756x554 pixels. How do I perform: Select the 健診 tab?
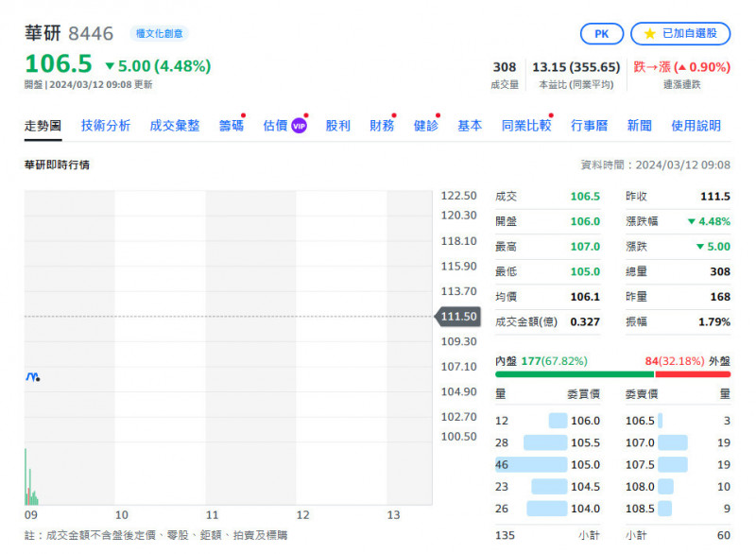click(x=426, y=126)
